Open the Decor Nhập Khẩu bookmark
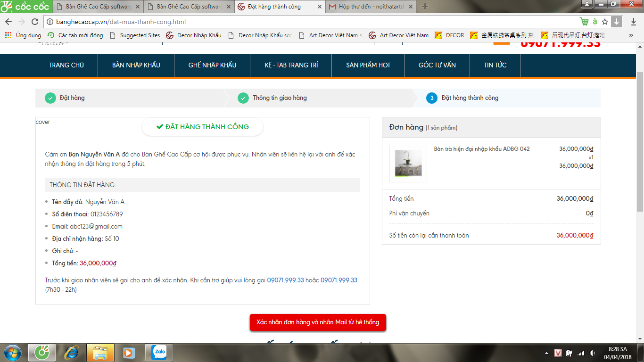 point(194,35)
